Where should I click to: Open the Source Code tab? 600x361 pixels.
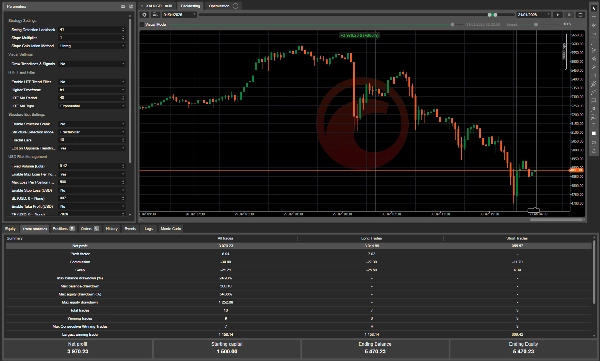171,229
